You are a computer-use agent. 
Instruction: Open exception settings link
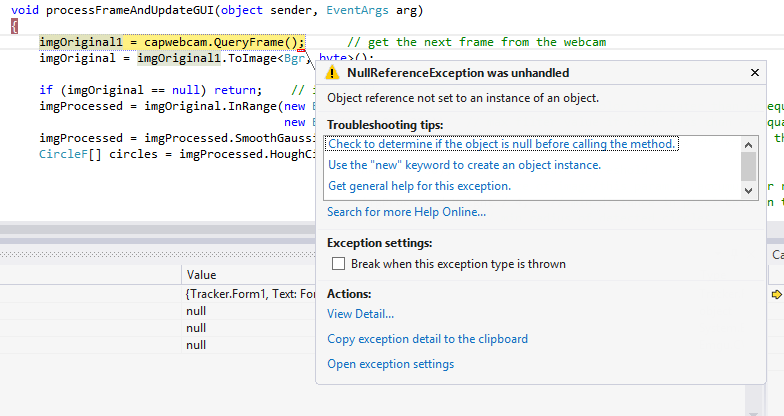(x=390, y=364)
